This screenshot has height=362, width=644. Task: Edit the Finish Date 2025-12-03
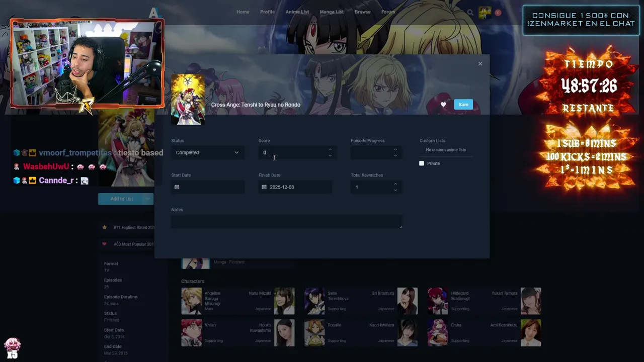[295, 187]
